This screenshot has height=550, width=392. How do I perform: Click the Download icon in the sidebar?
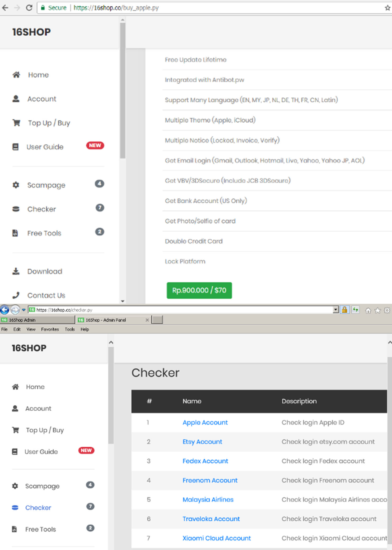(16, 271)
